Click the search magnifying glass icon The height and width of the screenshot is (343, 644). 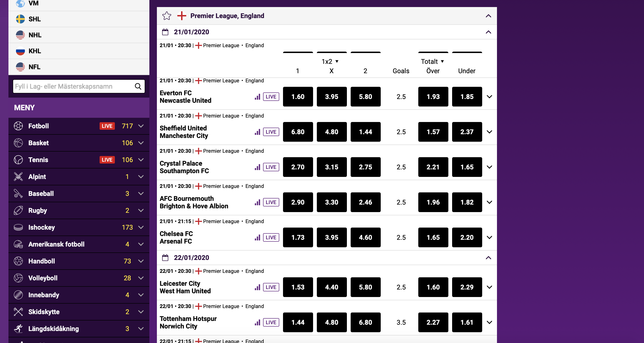pos(138,86)
